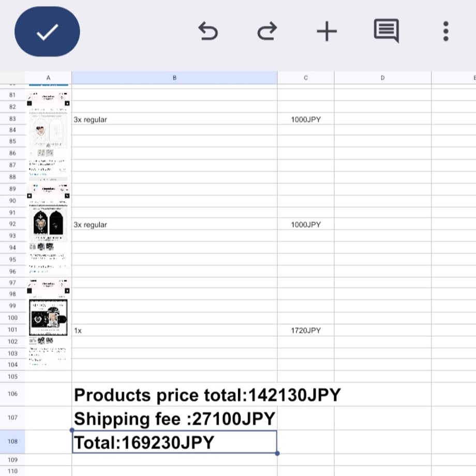Select column D header
The height and width of the screenshot is (476, 476).
pos(382,78)
